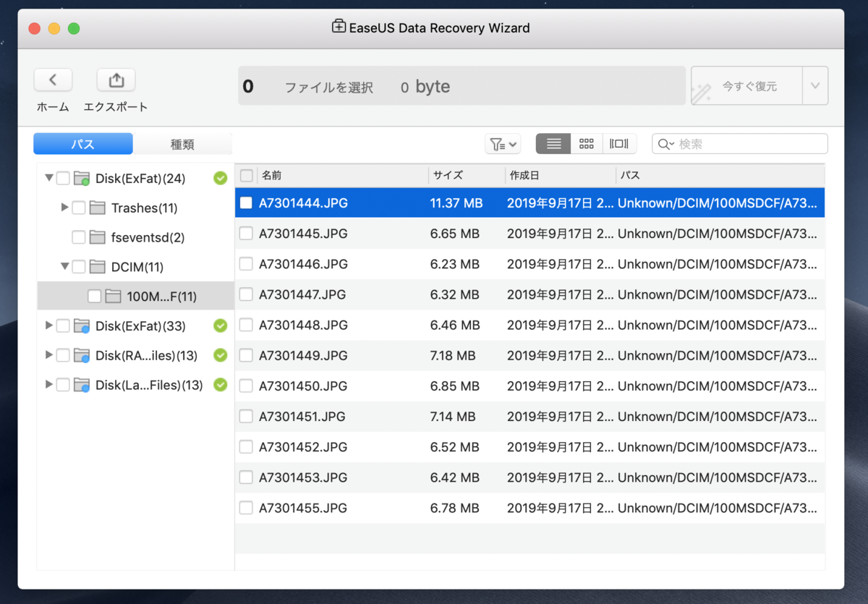Screen dimensions: 868x604
Task: Click the folder icon of fseventsd(2)
Action: pos(98,237)
